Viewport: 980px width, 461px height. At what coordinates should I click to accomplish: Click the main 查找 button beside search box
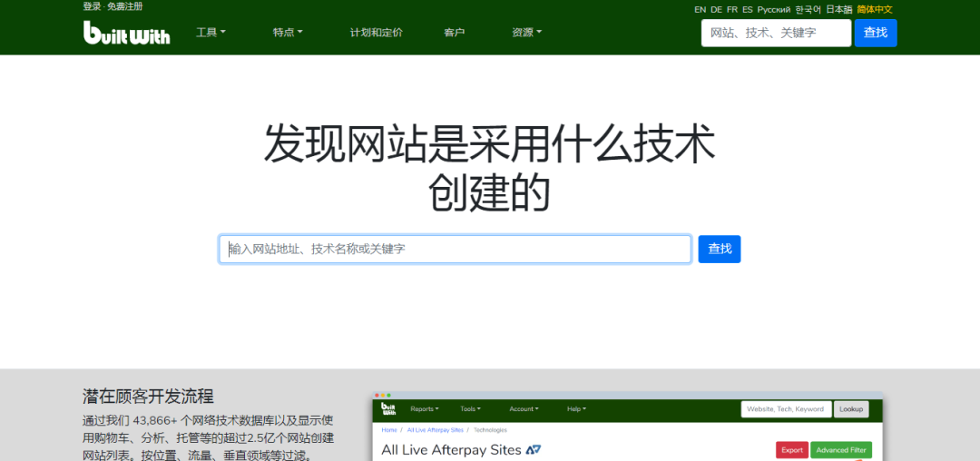click(x=720, y=250)
